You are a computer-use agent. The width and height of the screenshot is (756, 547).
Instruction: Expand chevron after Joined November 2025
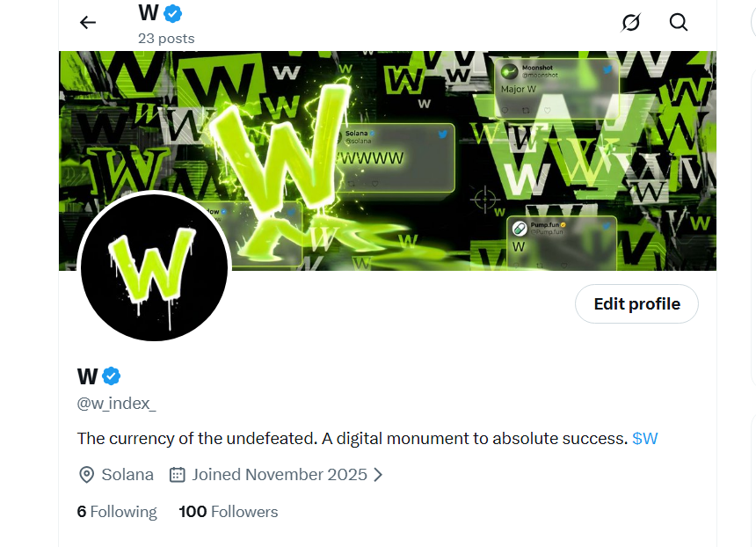378,475
